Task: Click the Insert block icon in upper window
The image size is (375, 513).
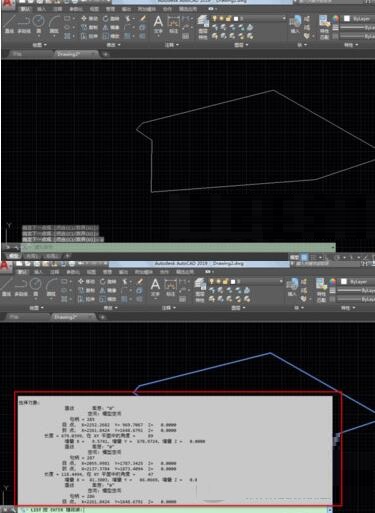Action: coord(295,25)
